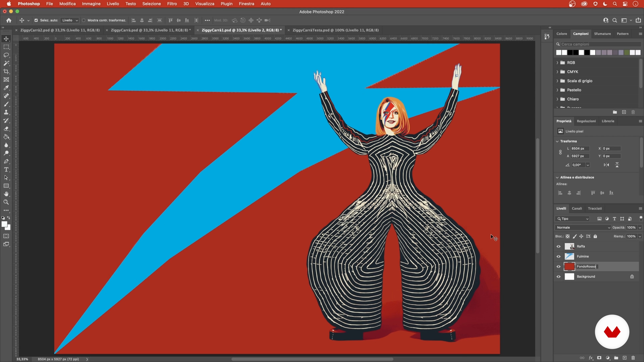This screenshot has height=362, width=644.
Task: Switch to the Canali tab
Action: point(577,208)
